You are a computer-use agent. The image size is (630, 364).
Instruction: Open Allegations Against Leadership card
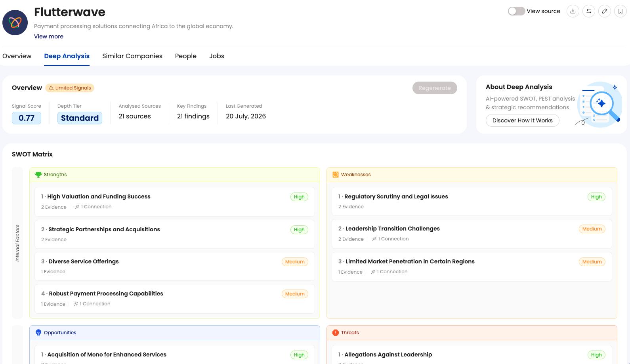472,355
